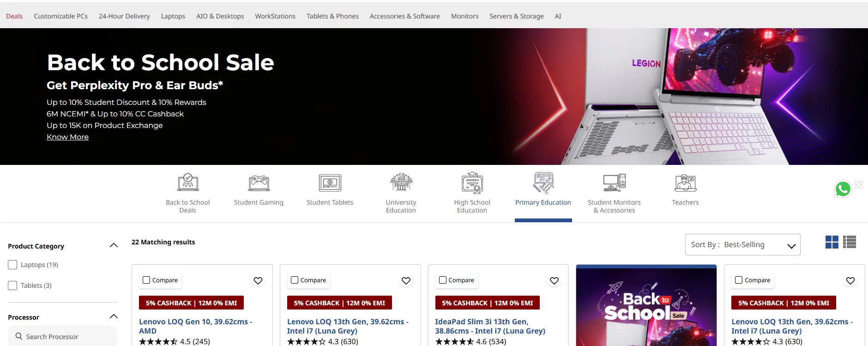This screenshot has height=346, width=868.
Task: Open Tablets & Phones menu
Action: point(332,16)
